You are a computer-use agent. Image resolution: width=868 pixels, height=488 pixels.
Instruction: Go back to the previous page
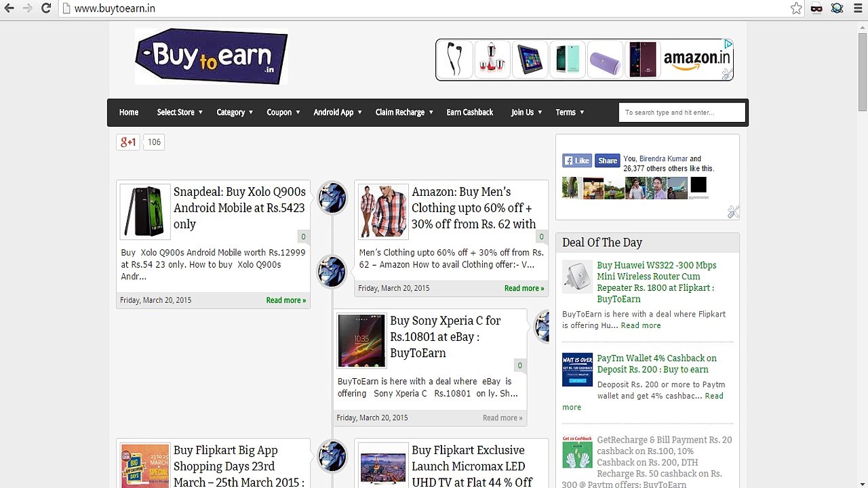(x=9, y=8)
